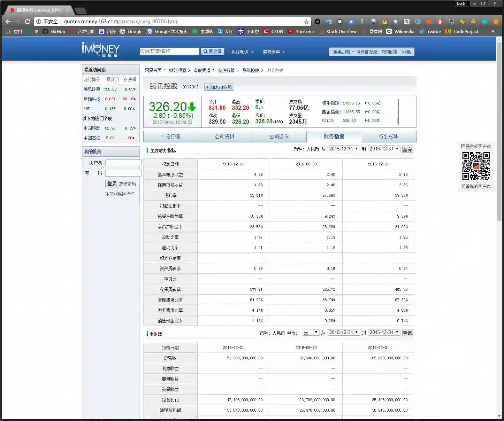Click the 加入自选股 button
The width and height of the screenshot is (504, 421).
click(x=219, y=87)
